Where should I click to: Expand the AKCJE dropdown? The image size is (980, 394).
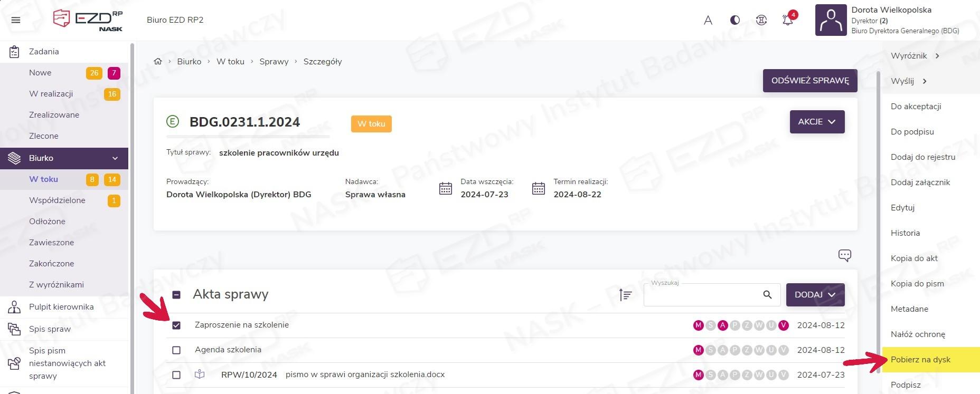pyautogui.click(x=816, y=122)
